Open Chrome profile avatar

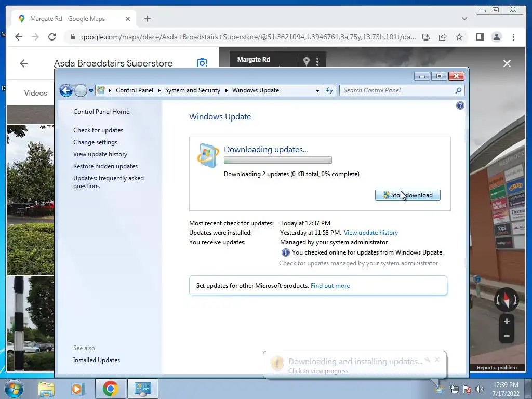496,37
